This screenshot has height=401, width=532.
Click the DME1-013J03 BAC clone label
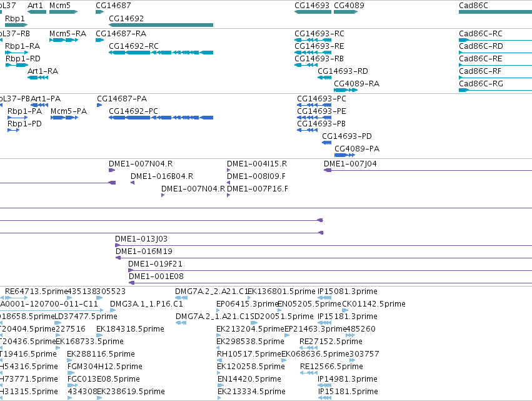click(141, 239)
